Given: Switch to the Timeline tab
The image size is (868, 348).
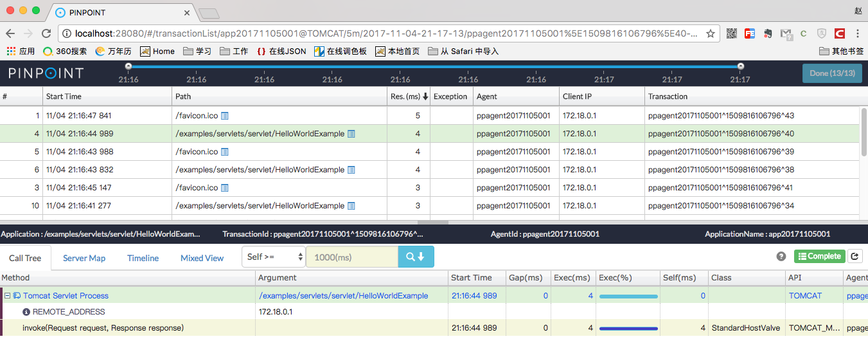Looking at the screenshot, I should [x=143, y=258].
